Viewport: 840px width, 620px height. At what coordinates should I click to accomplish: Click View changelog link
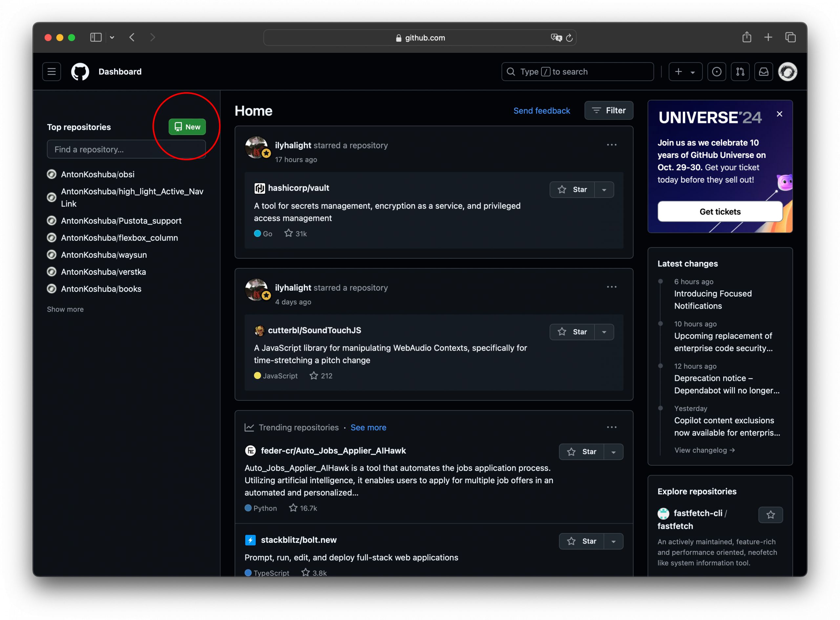click(704, 450)
